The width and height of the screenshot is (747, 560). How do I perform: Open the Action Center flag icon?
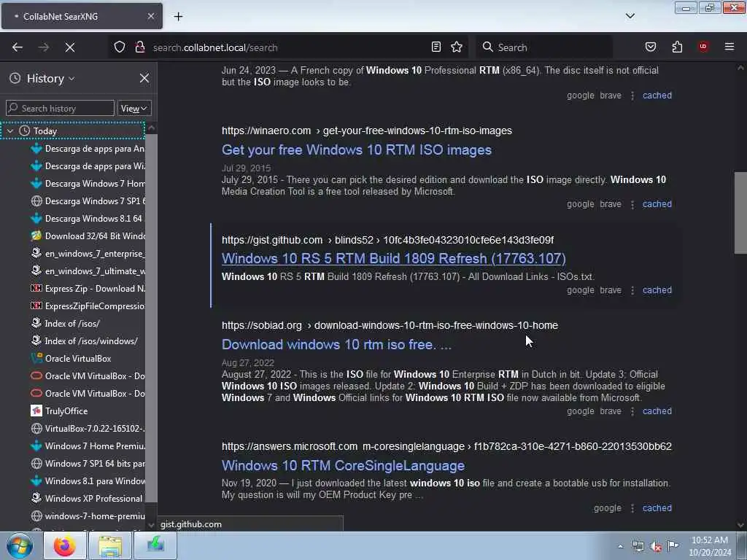[x=673, y=546]
